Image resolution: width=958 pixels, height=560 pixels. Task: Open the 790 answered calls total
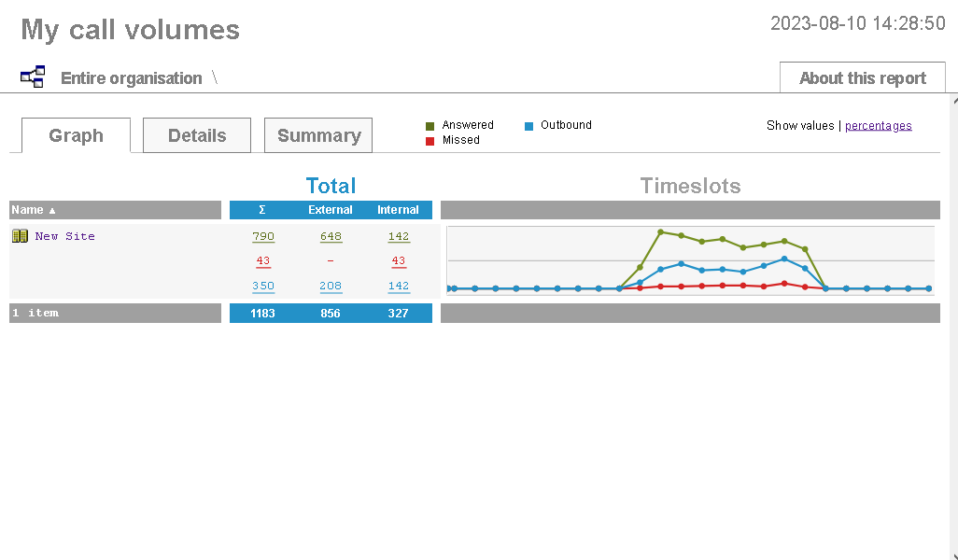coord(262,236)
